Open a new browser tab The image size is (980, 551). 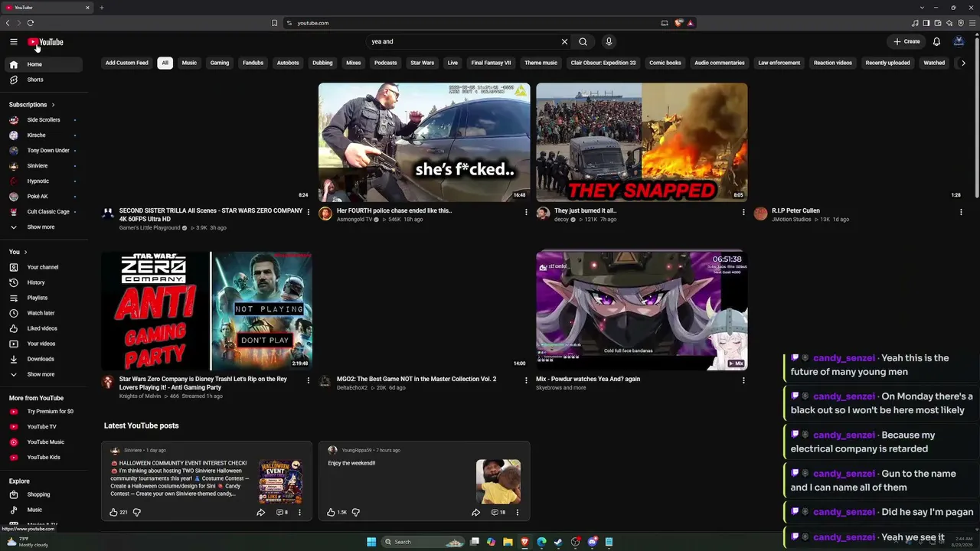[101, 8]
